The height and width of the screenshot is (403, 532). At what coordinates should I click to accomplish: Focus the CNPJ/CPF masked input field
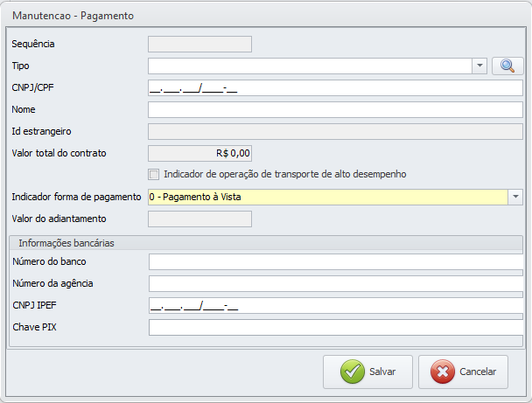pyautogui.click(x=335, y=87)
